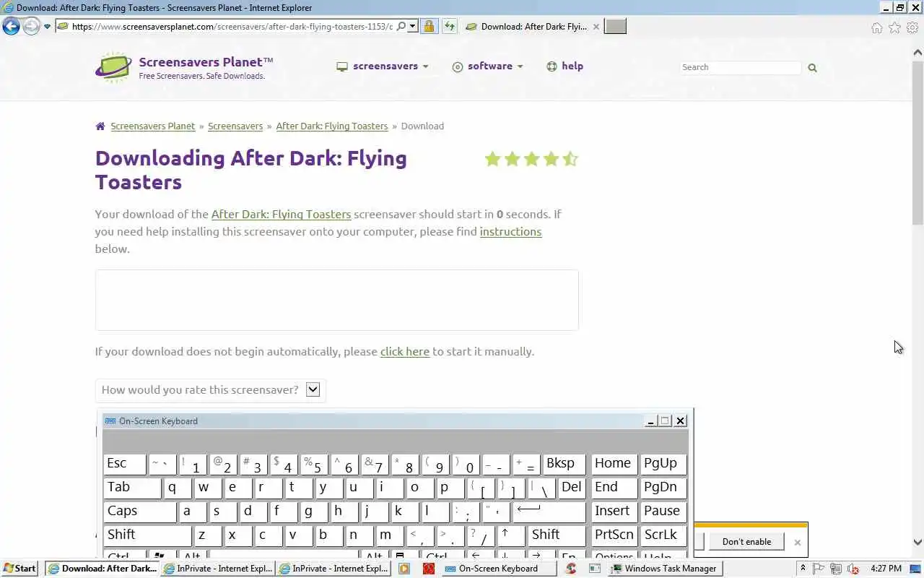
Task: Click the browser Forward arrow button
Action: [31, 27]
